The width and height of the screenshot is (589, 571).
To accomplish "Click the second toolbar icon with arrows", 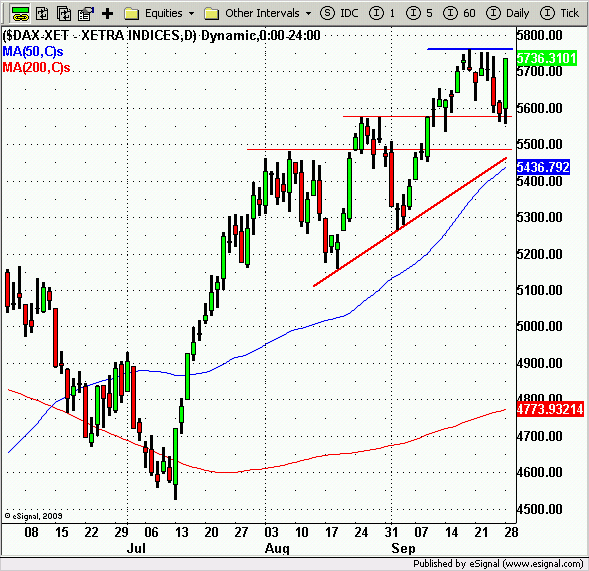I will tap(42, 14).
